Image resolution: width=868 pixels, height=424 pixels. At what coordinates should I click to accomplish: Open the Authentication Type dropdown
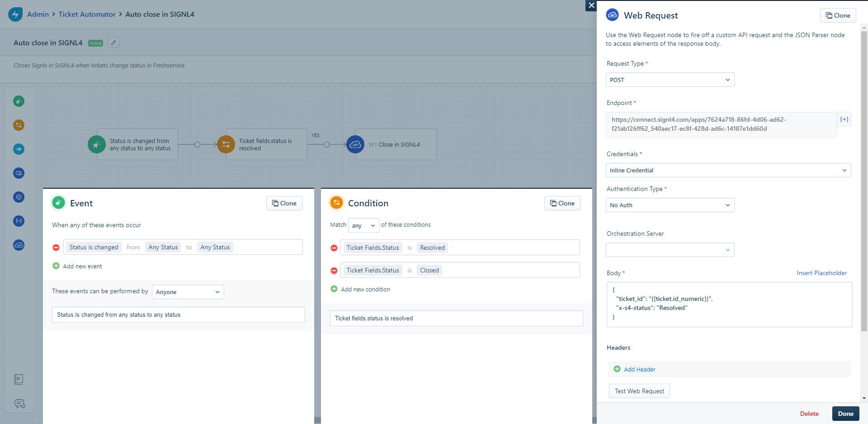pos(670,205)
